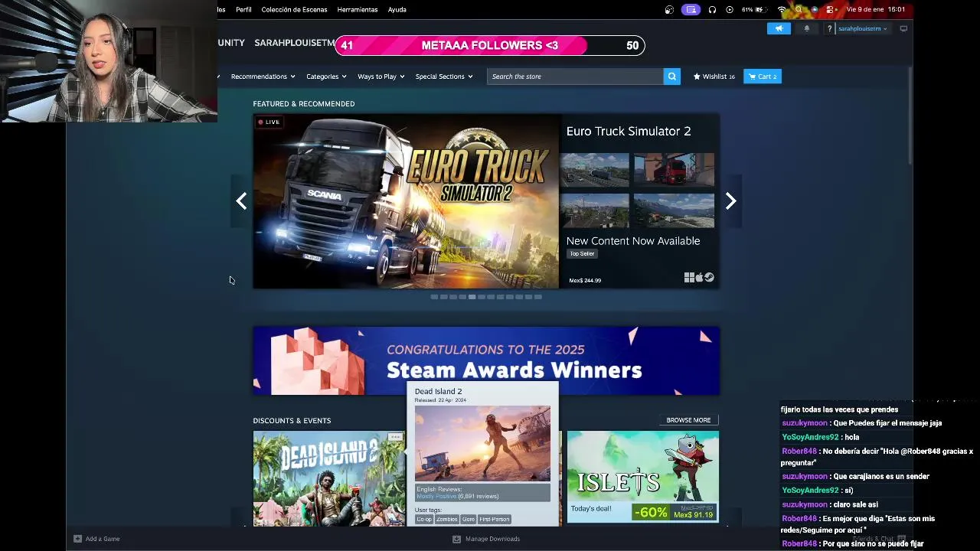This screenshot has height=551, width=980.
Task: Click the highway traffic screenshot thumbnail
Action: click(595, 170)
